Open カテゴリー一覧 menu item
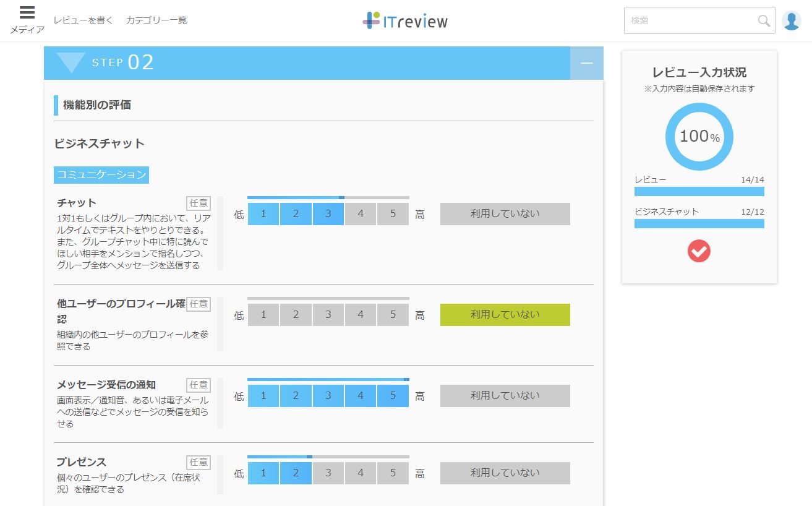812x506 pixels. (x=156, y=19)
